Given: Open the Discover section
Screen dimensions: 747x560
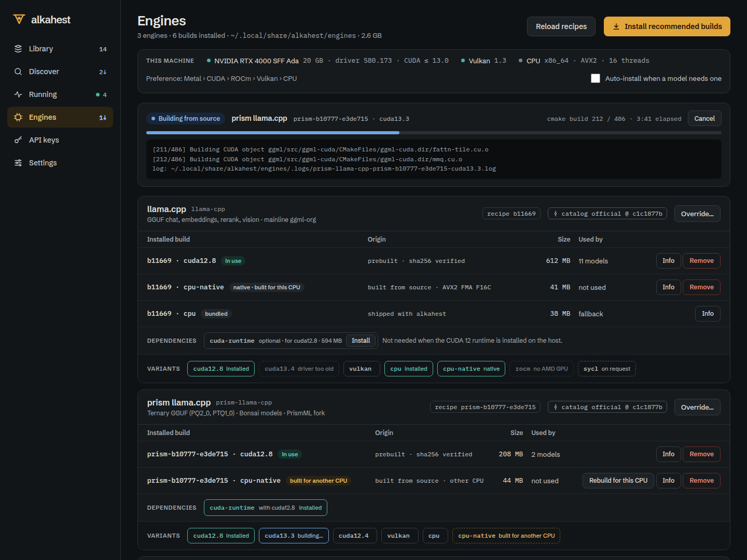Looking at the screenshot, I should pos(60,72).
